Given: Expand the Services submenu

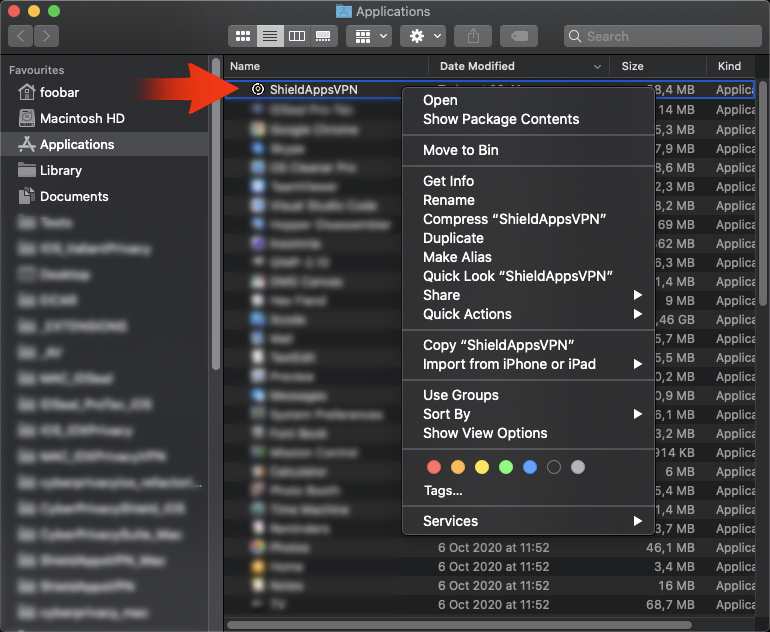Looking at the screenshot, I should coord(528,521).
